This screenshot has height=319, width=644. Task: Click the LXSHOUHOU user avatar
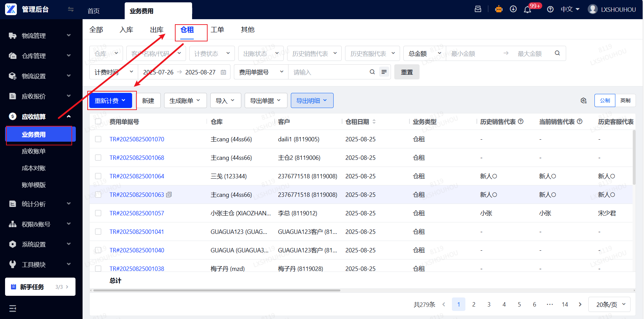pos(593,9)
